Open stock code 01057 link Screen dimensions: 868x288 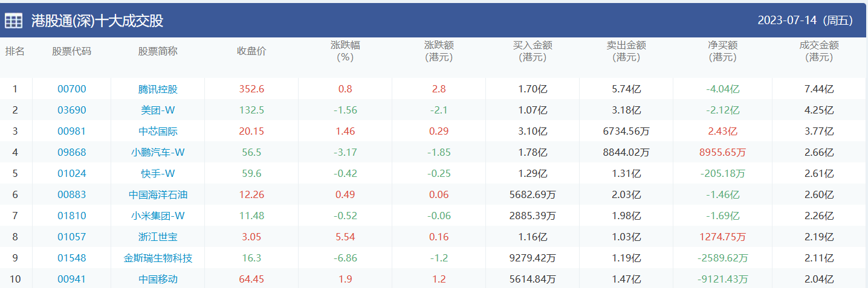coord(72,237)
